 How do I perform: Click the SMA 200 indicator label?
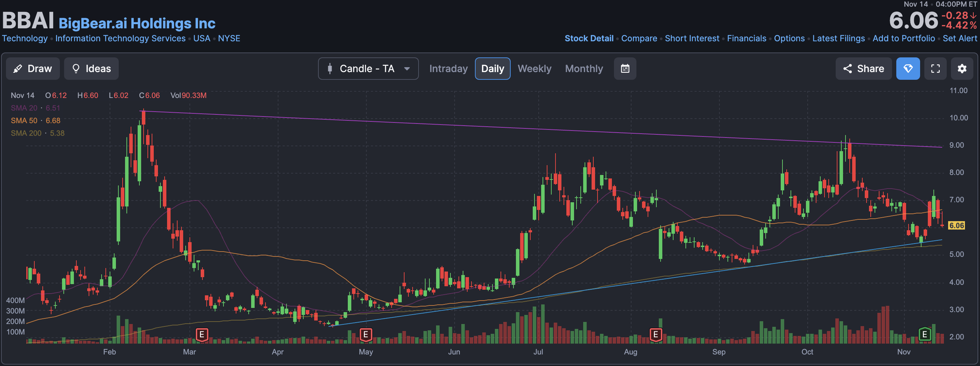tap(38, 133)
